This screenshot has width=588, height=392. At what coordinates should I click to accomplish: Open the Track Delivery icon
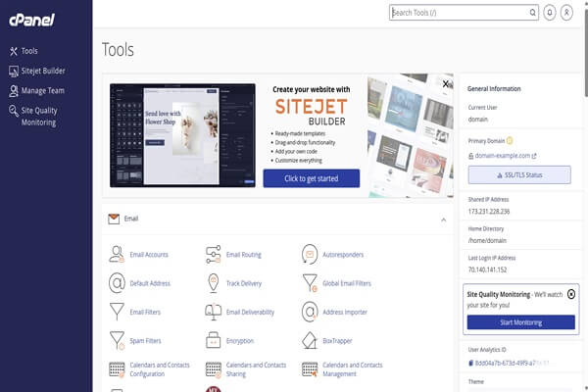(x=213, y=283)
